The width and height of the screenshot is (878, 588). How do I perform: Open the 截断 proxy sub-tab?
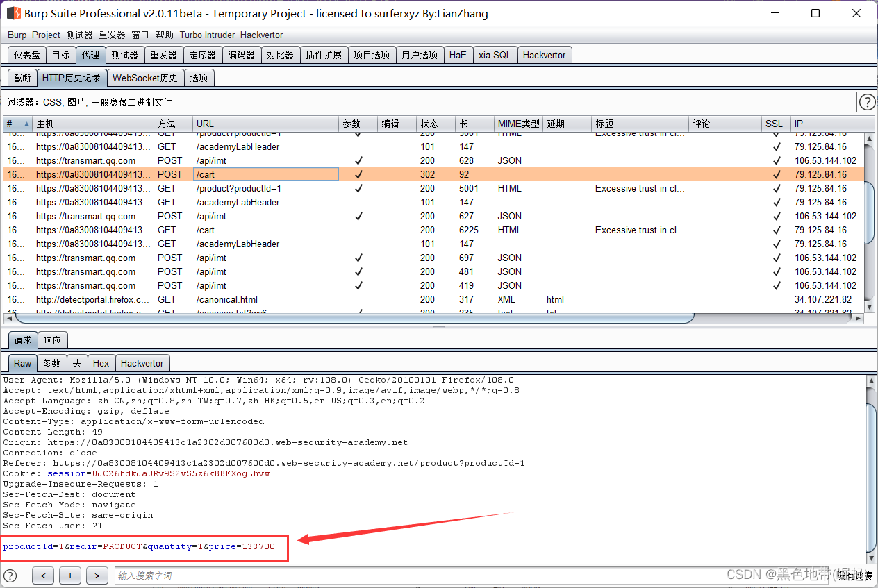[x=22, y=78]
